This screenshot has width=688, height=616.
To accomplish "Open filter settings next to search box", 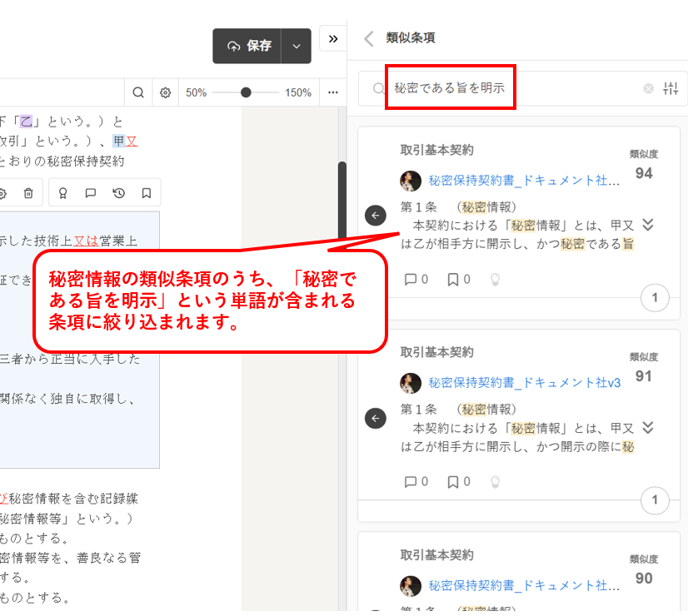I will click(671, 88).
